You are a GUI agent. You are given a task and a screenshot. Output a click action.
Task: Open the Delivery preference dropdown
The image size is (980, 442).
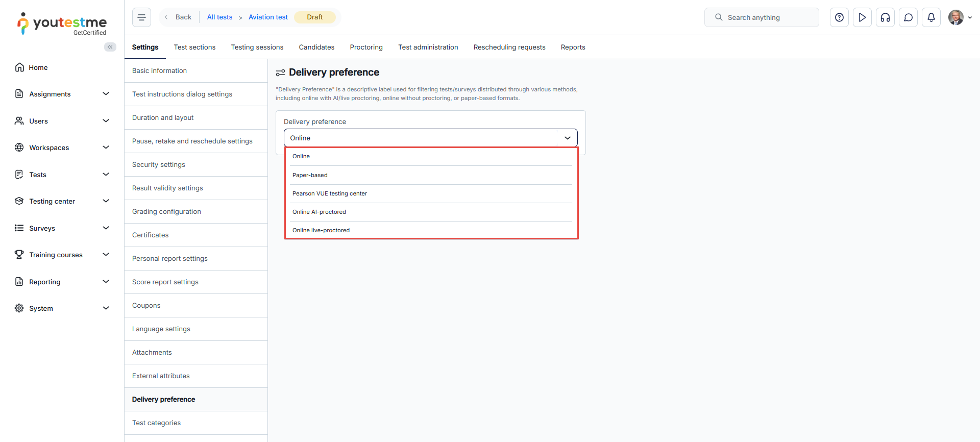(430, 138)
